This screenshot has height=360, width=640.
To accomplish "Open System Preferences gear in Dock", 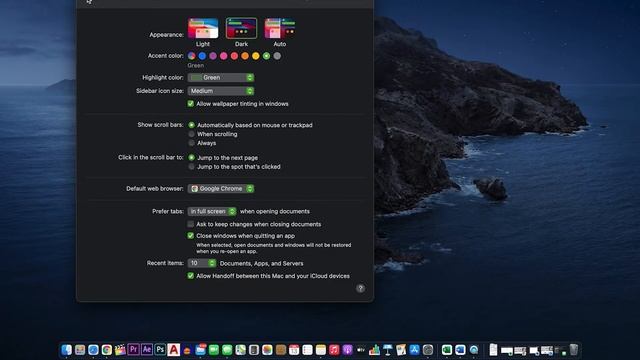I will [428, 350].
